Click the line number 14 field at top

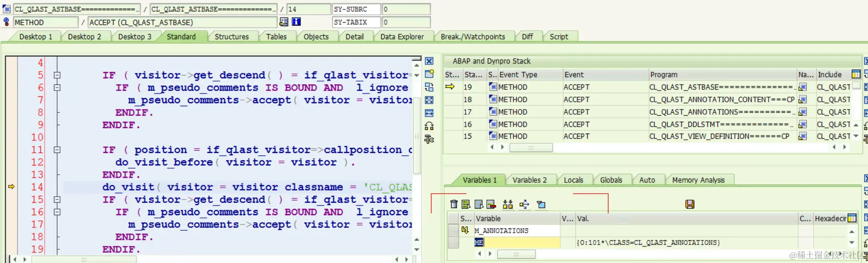(x=308, y=9)
